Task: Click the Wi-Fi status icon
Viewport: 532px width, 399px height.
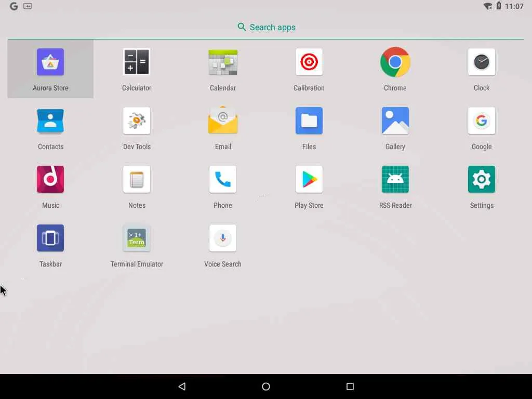Action: (487, 6)
